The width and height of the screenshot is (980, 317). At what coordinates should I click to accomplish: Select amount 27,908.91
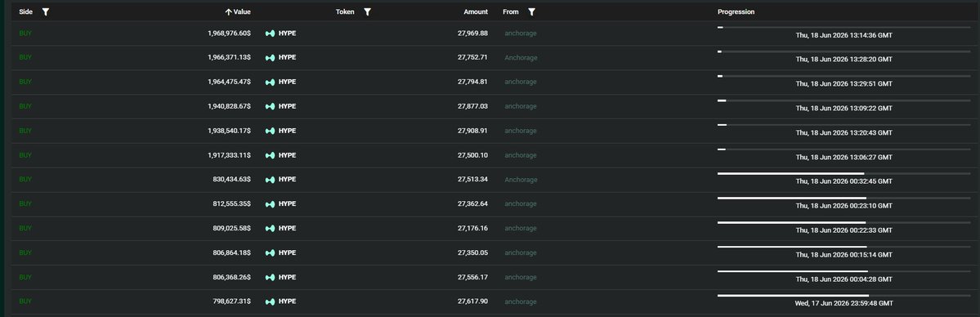(x=472, y=131)
